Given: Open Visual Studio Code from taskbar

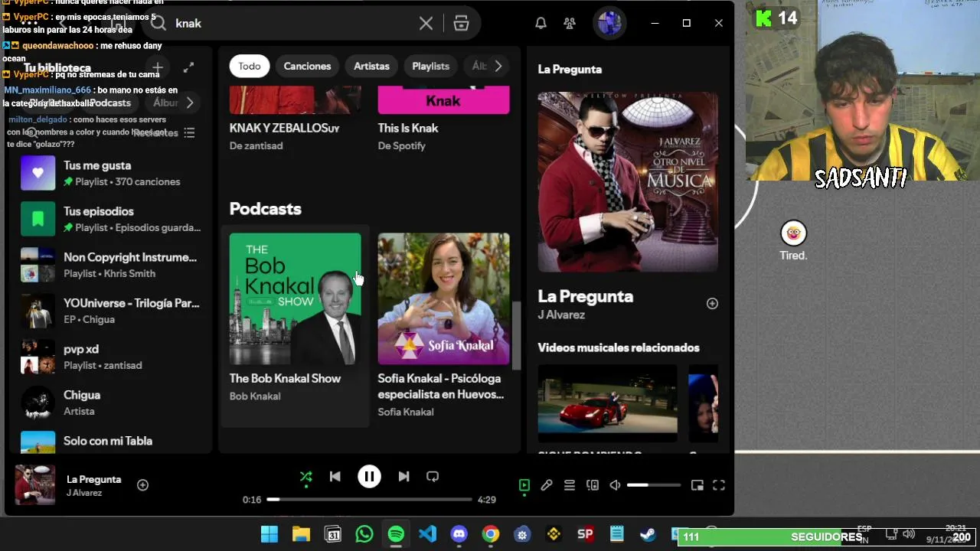Looking at the screenshot, I should coord(427,534).
